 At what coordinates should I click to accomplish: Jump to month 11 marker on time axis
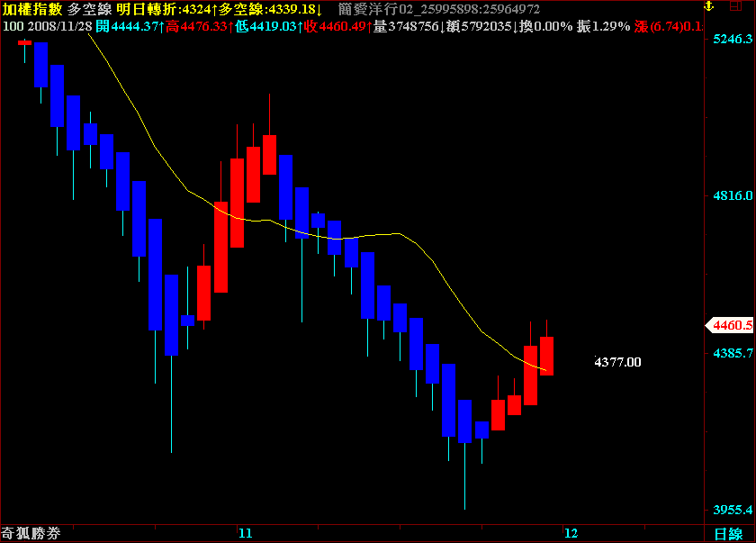[x=245, y=534]
